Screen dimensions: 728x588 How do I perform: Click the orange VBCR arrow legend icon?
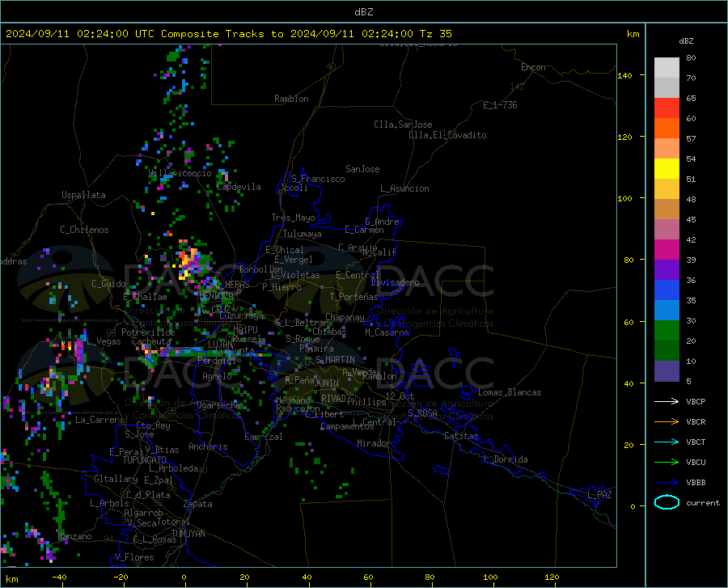click(667, 422)
